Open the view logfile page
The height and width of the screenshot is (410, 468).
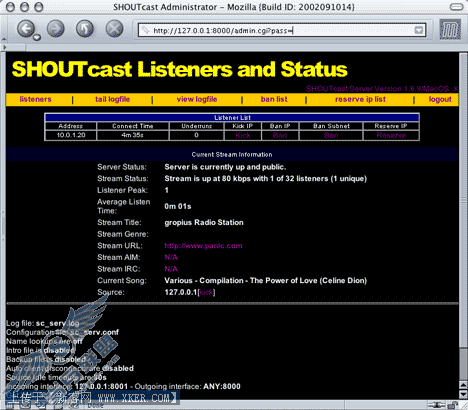pyautogui.click(x=197, y=99)
